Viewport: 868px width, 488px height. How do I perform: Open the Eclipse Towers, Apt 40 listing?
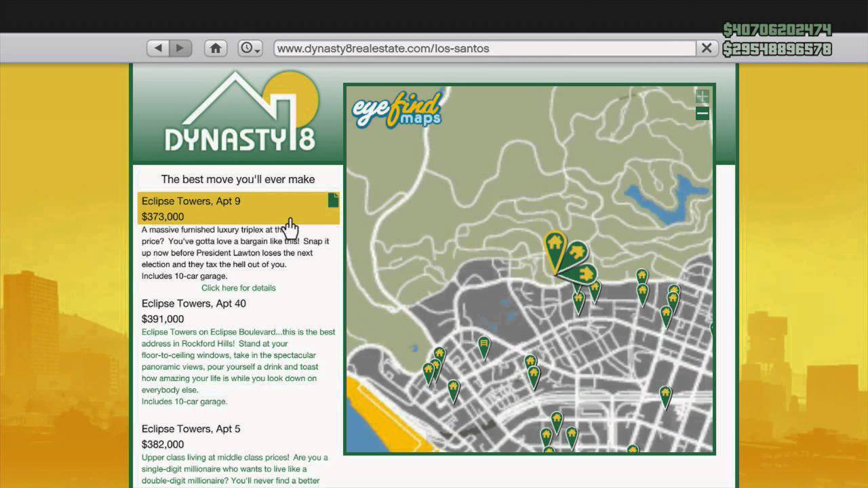194,304
